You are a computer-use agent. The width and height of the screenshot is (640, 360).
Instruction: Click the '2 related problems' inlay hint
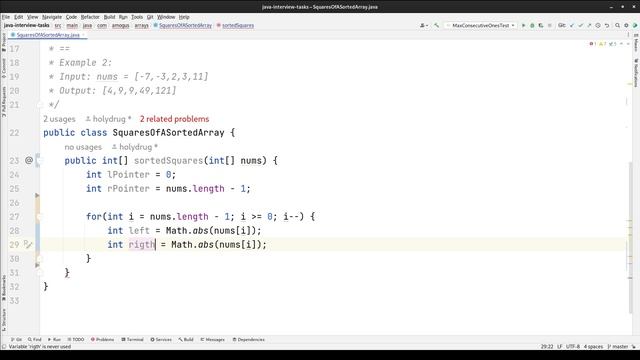pyautogui.click(x=174, y=119)
